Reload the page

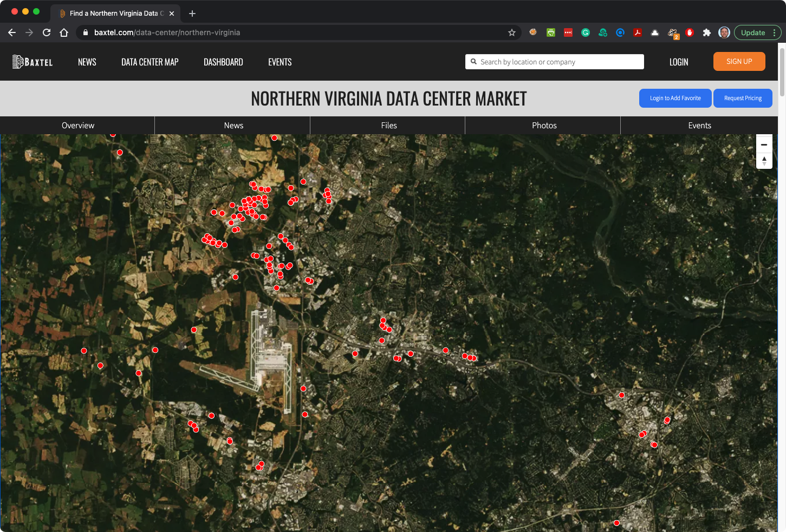pyautogui.click(x=47, y=32)
